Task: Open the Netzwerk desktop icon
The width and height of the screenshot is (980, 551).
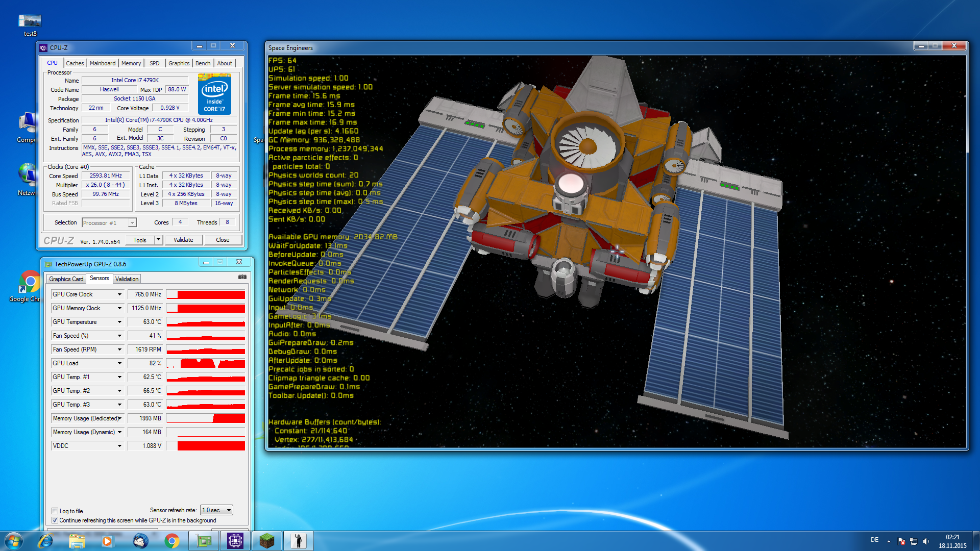Action: [27, 179]
